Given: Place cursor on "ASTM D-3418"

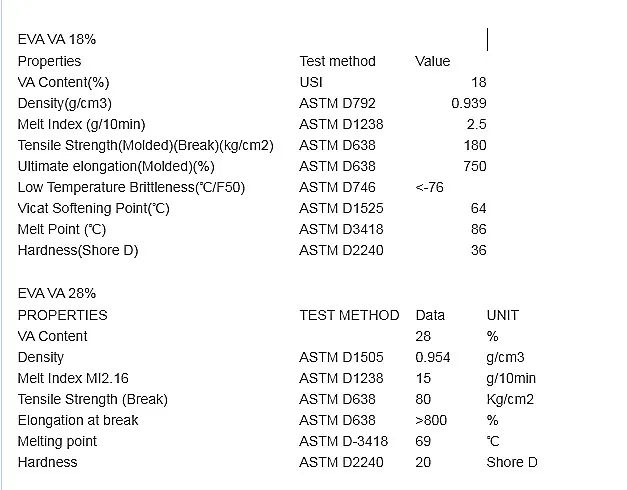Looking at the screenshot, I should coord(343,441).
